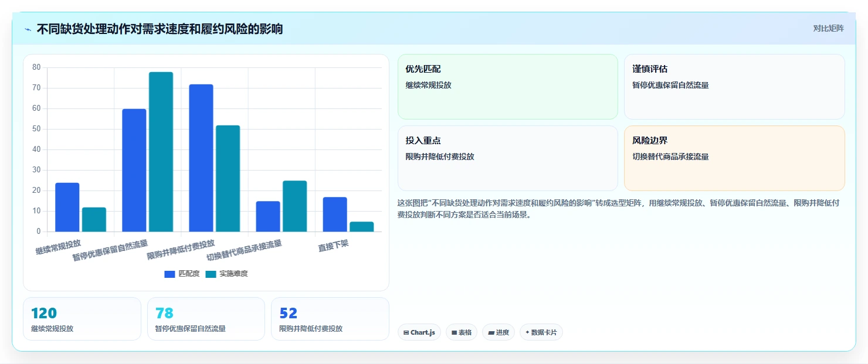Click the 直接下架 axis label
The image size is (868, 364).
tap(333, 246)
